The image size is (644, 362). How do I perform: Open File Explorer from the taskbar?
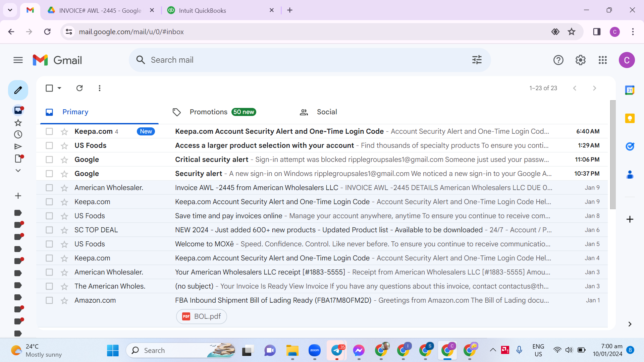click(292, 350)
